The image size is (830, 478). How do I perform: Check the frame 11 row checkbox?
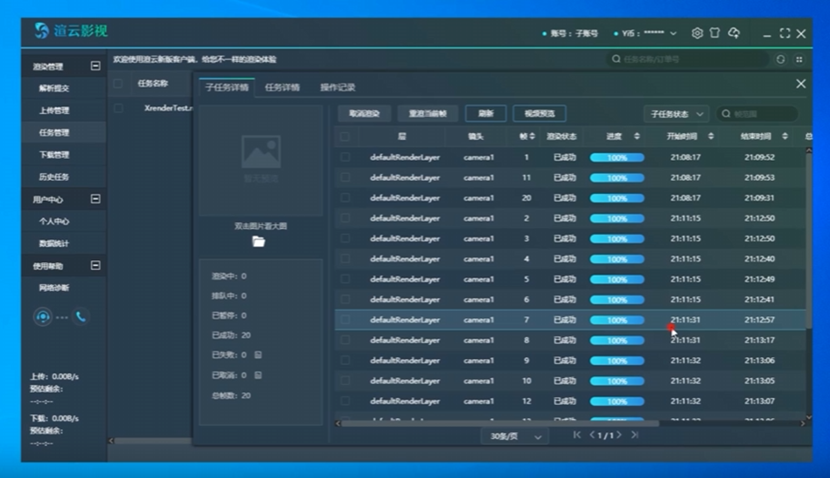point(345,177)
